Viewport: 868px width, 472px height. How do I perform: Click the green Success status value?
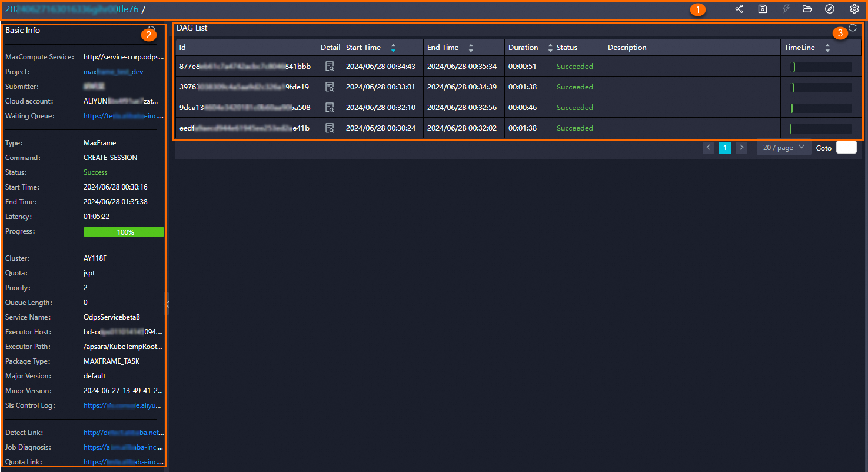95,172
